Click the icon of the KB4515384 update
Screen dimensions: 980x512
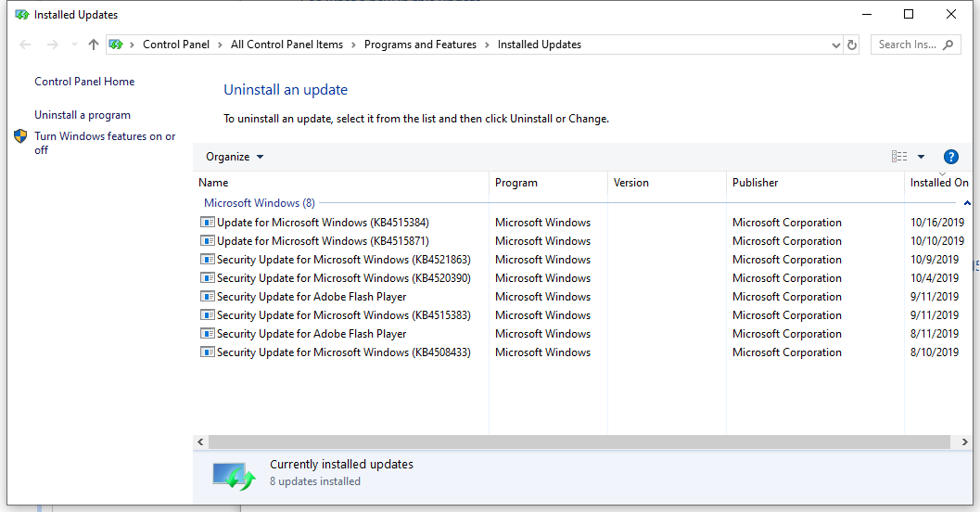coord(207,222)
